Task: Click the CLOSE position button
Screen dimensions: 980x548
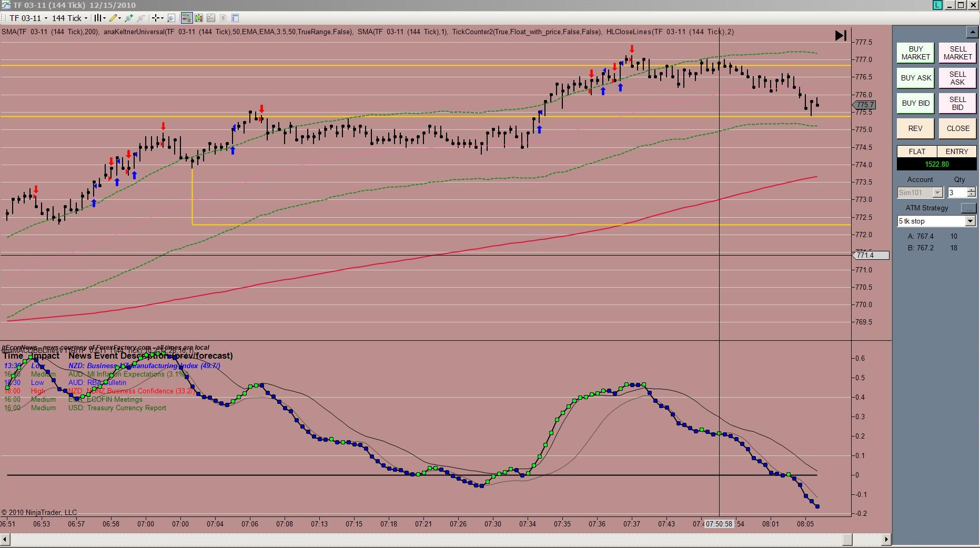Action: tap(957, 128)
